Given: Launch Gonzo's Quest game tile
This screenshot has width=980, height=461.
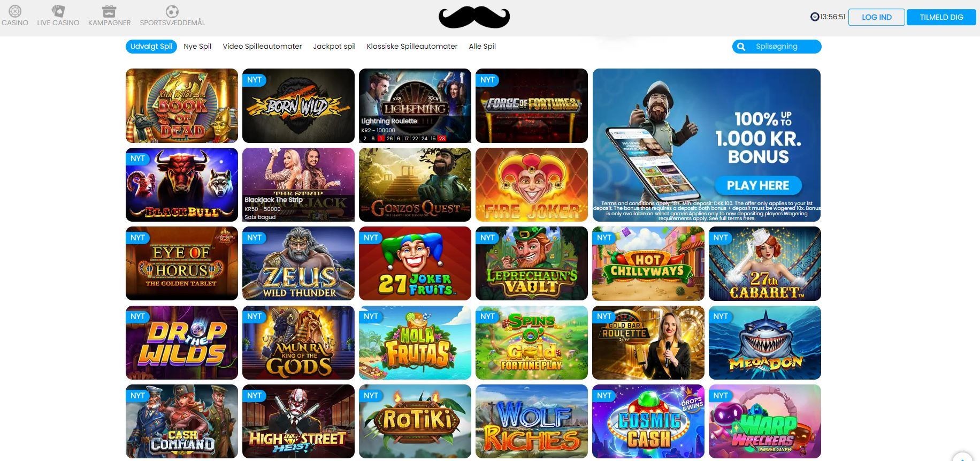Looking at the screenshot, I should point(415,185).
